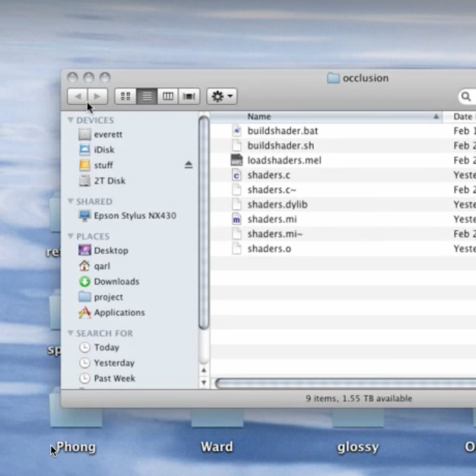476x476 pixels.
Task: Collapse the SEARCH FOR sidebar section
Action: [x=70, y=333]
